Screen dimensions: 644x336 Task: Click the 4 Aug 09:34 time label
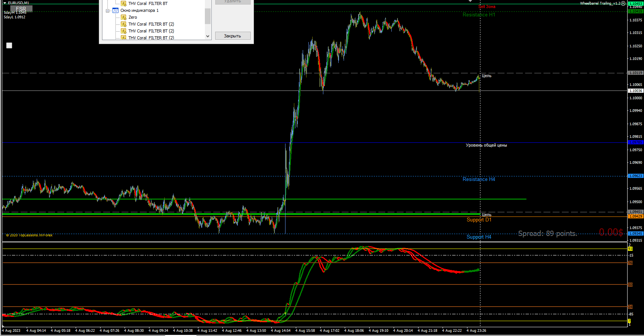[x=158, y=331]
